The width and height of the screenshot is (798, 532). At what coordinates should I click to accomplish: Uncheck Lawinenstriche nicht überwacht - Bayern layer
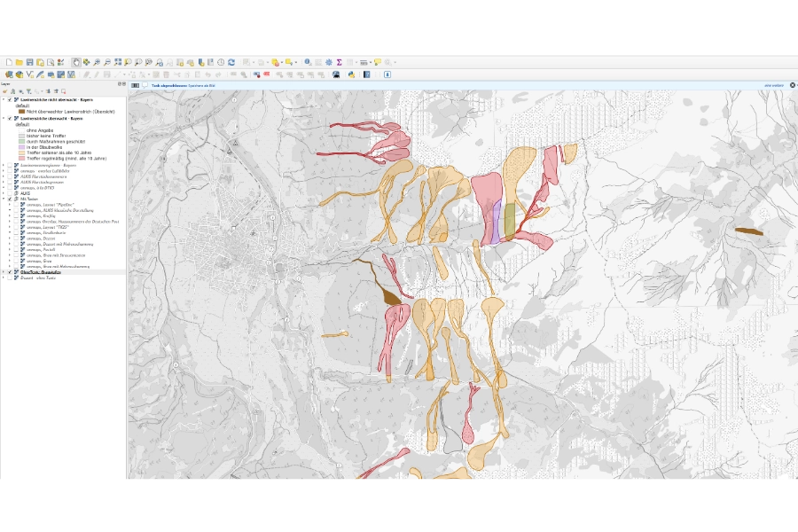[10, 100]
